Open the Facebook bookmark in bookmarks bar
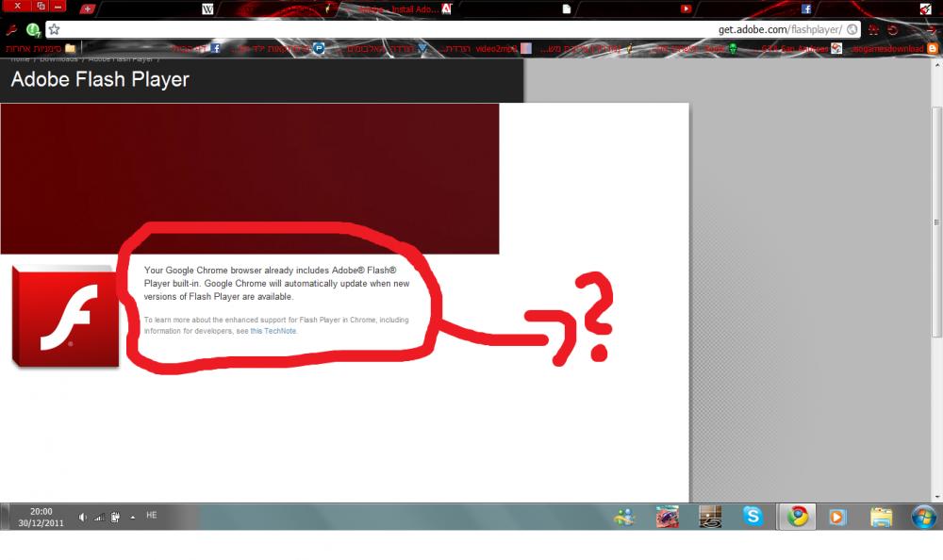Screen dimensions: 943x560 pyautogui.click(x=197, y=49)
